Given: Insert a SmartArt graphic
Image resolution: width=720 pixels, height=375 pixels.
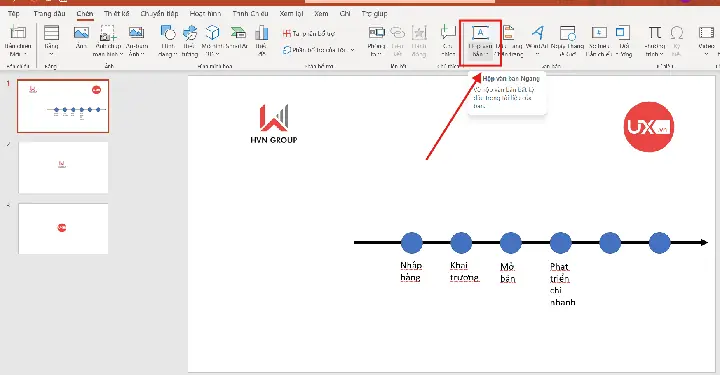Looking at the screenshot, I should pos(238,33).
